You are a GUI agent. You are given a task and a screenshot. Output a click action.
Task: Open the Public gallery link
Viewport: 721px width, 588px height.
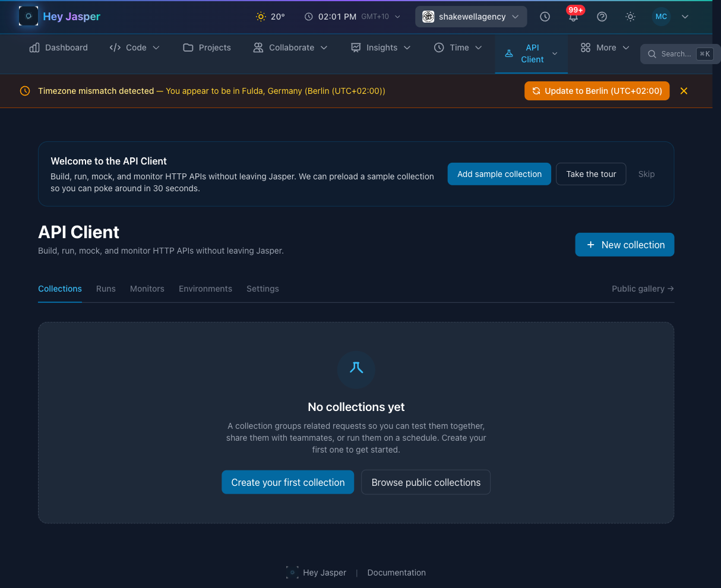pos(643,289)
